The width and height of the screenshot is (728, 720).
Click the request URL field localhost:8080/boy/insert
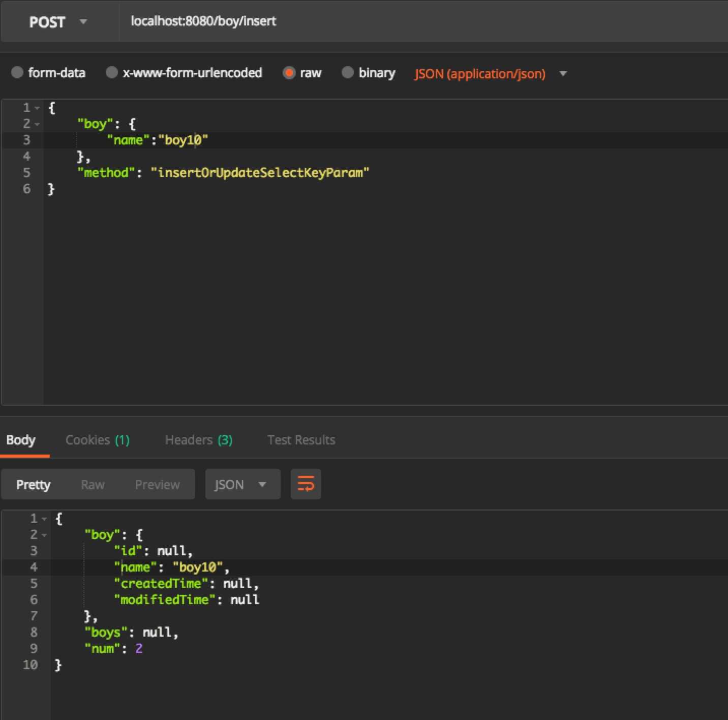tap(423, 21)
